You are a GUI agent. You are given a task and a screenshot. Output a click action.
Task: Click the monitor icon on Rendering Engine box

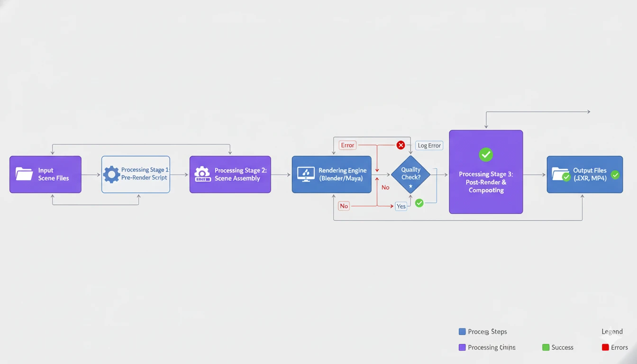(x=306, y=174)
